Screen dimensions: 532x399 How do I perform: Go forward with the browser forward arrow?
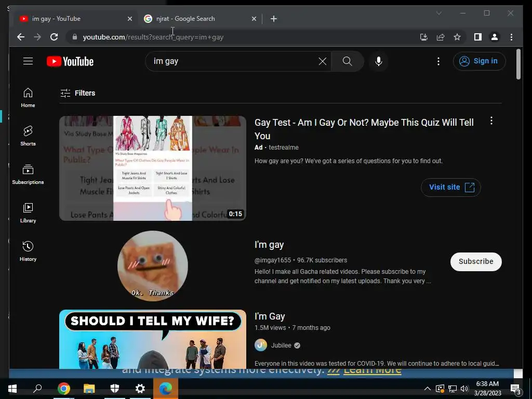pyautogui.click(x=37, y=37)
